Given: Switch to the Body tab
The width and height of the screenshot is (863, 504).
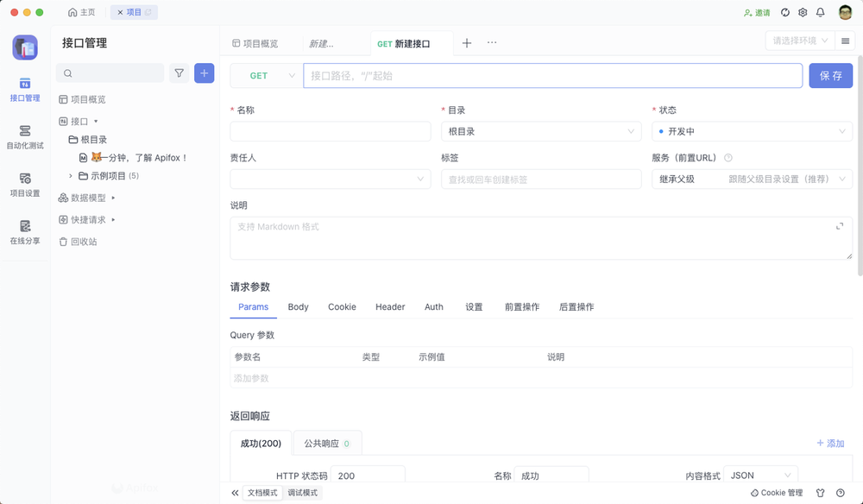Looking at the screenshot, I should point(298,306).
